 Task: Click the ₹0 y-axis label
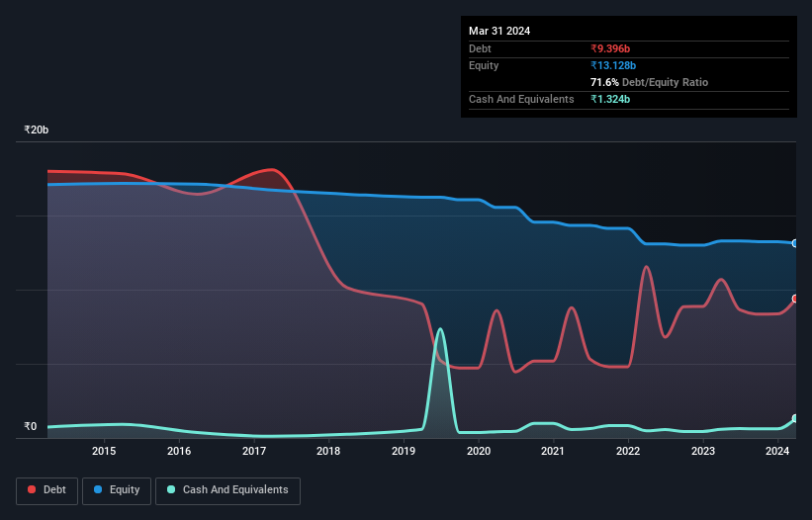(31, 426)
